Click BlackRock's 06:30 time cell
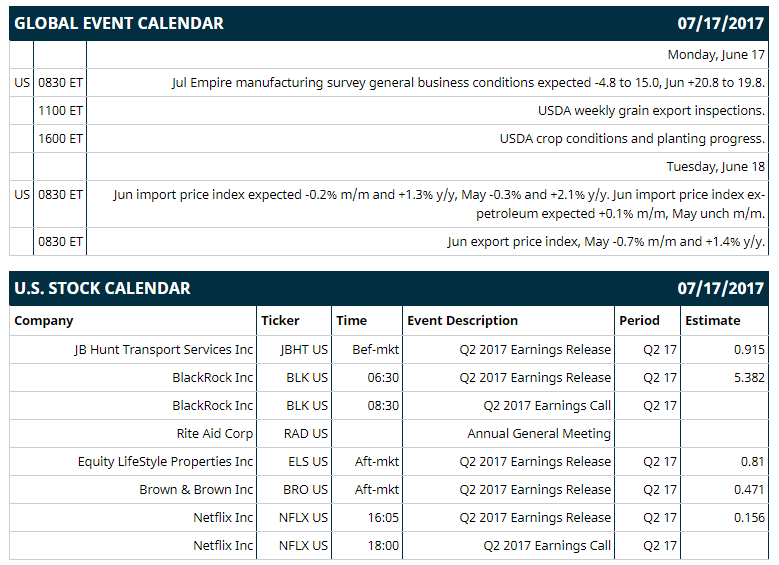This screenshot has width=779, height=565. tap(383, 378)
